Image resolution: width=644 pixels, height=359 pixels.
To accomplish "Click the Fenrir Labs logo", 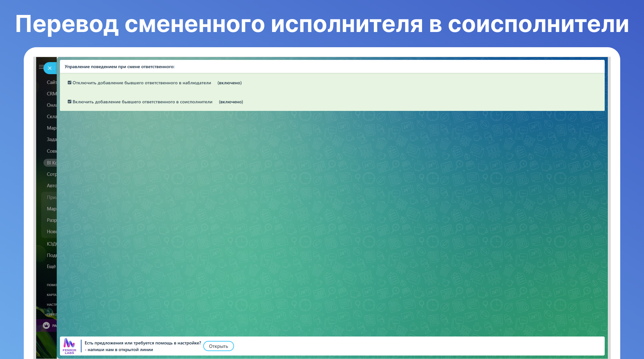I will 69,346.
